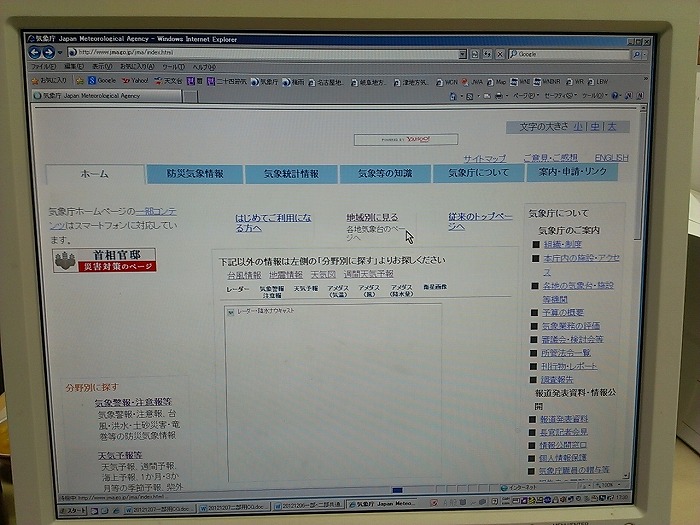Click the Stop (X) button beside the address bar
Viewport: 700px width, 525px height.
[500, 54]
